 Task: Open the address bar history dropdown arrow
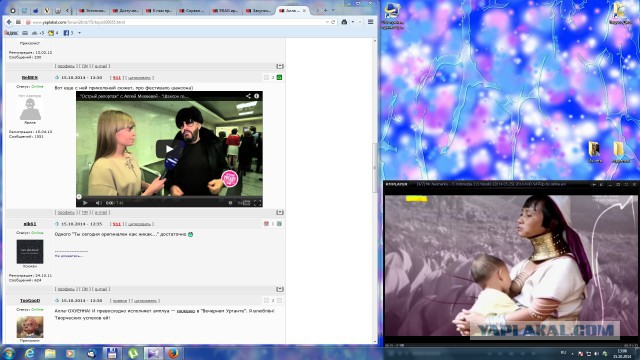pyautogui.click(x=327, y=22)
